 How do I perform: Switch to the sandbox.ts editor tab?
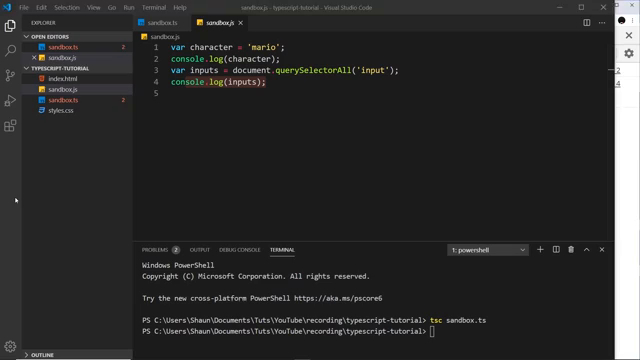pyautogui.click(x=162, y=23)
